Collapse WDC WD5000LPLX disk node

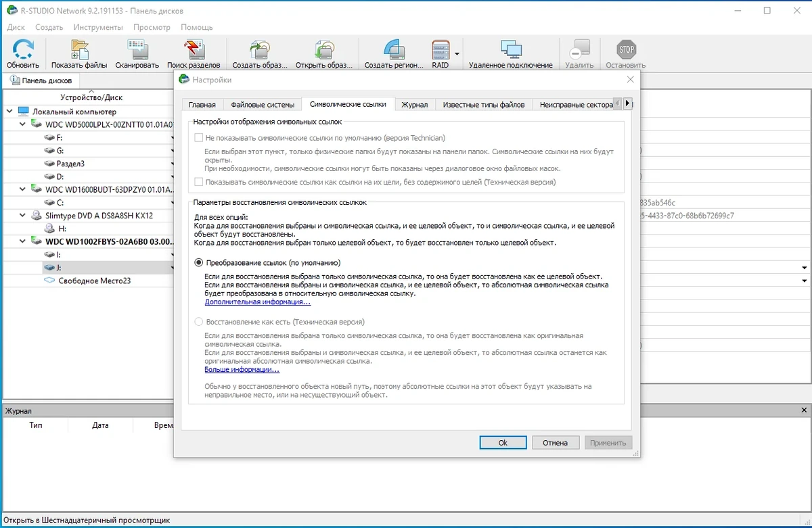pyautogui.click(x=23, y=124)
